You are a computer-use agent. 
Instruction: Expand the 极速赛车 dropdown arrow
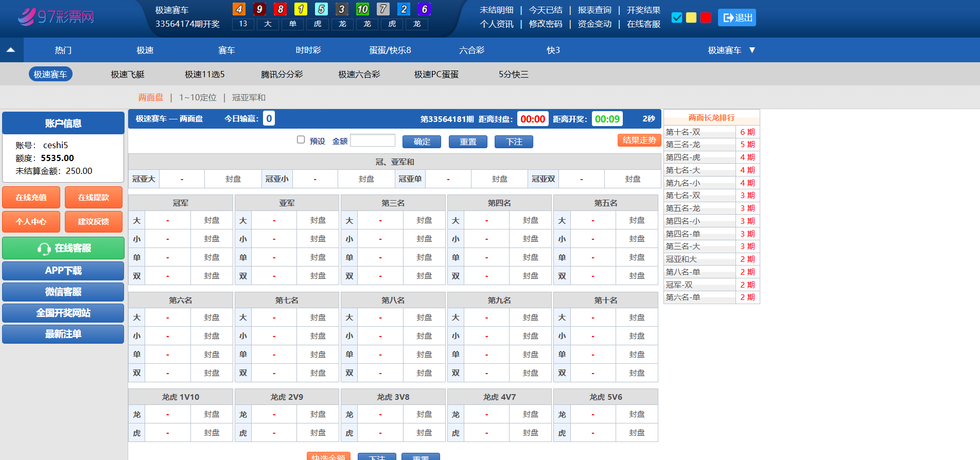752,50
